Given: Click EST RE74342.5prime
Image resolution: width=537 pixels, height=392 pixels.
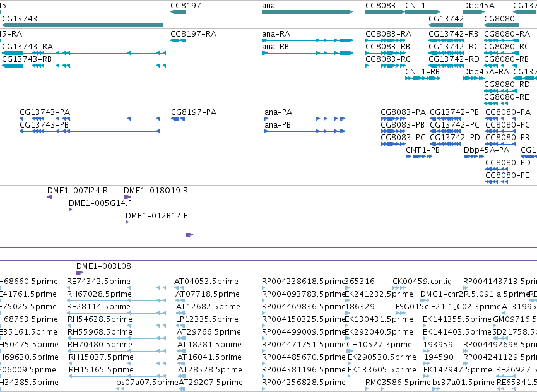Looking at the screenshot, I should coord(117,288).
